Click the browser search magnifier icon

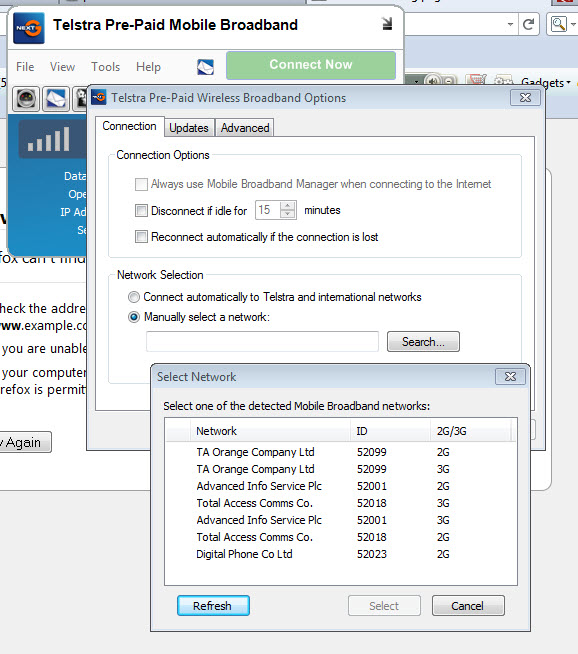pyautogui.click(x=559, y=24)
